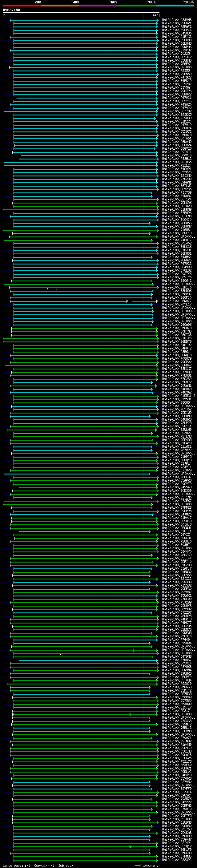197x868 pixels.
Task: Open hit UniRef100_P47919
Action: pyautogui.click(x=177, y=125)
